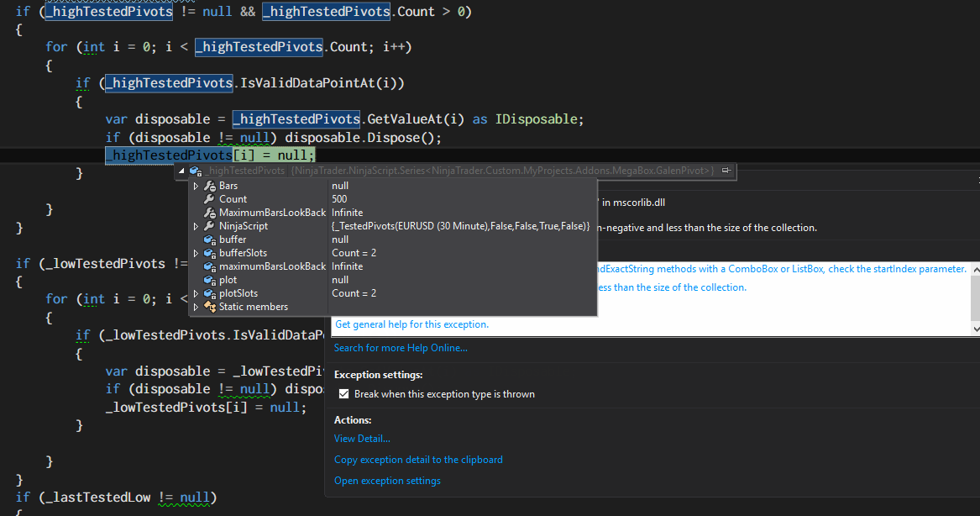Open troubleshooting tip about startIndex parameter
980x516 pixels.
pyautogui.click(x=782, y=269)
